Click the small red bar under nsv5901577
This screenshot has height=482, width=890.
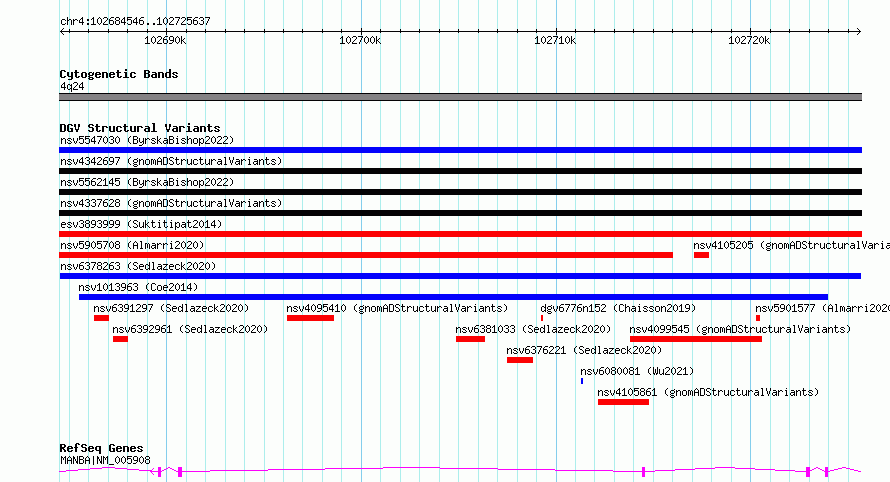pos(758,318)
